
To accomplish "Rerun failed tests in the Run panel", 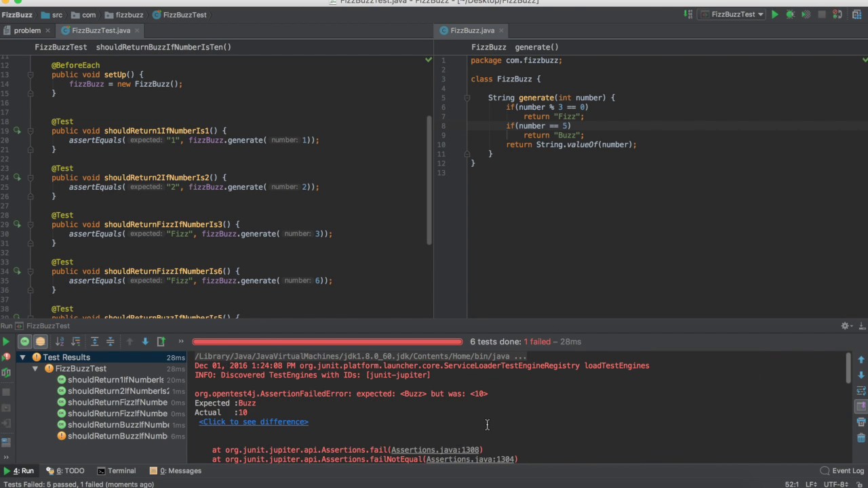I will [x=6, y=357].
